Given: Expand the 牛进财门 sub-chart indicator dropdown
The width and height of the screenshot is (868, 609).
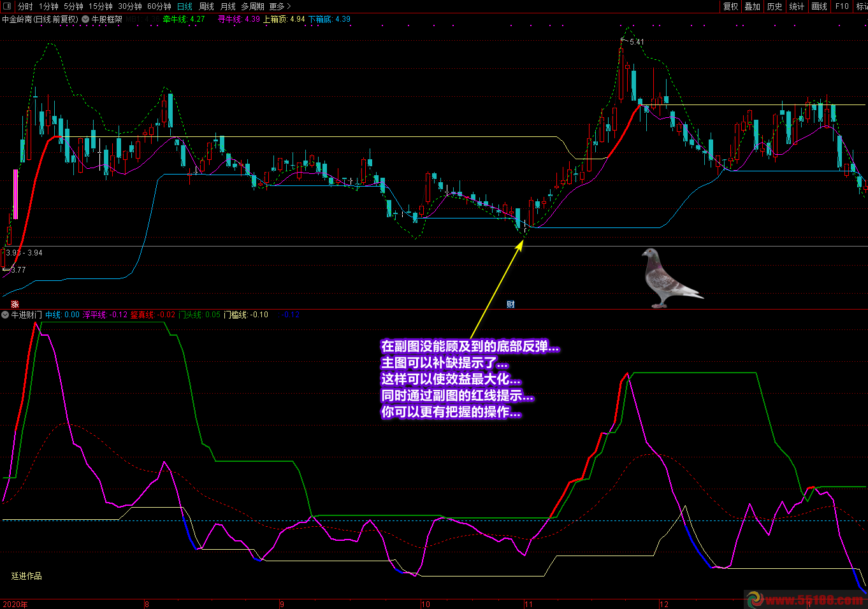Looking at the screenshot, I should coord(6,315).
